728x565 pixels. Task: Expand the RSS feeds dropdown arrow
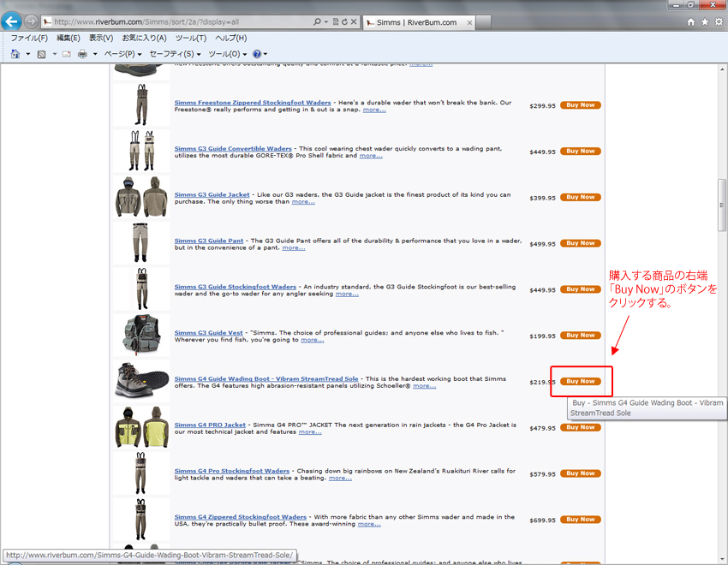click(x=54, y=54)
